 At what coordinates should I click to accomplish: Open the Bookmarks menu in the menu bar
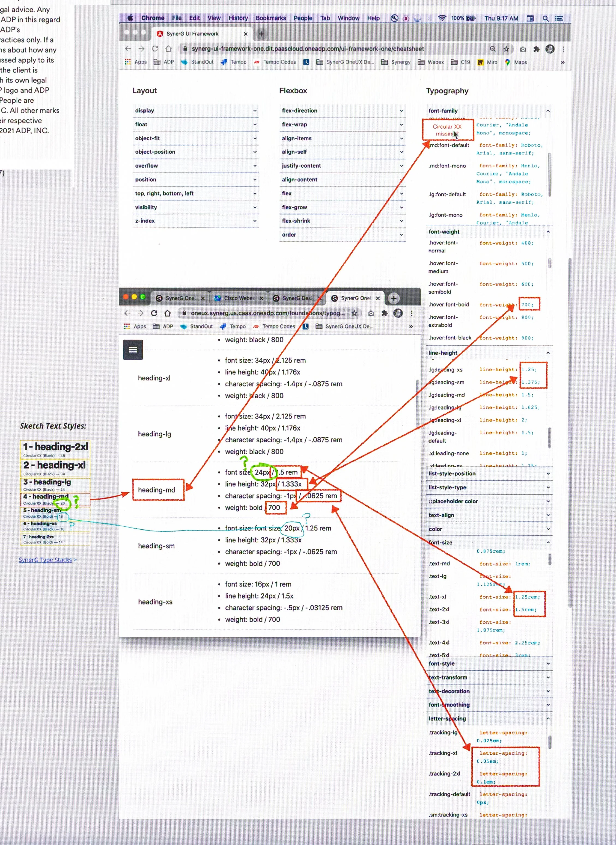coord(270,18)
